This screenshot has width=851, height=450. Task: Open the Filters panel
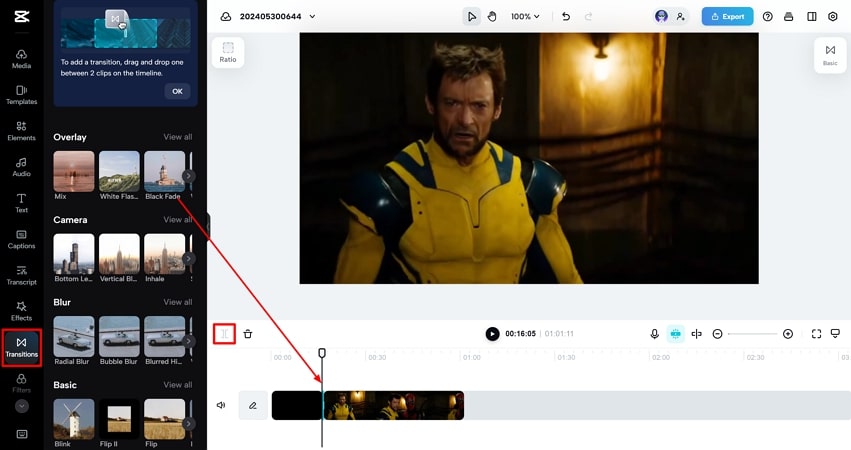point(21,383)
